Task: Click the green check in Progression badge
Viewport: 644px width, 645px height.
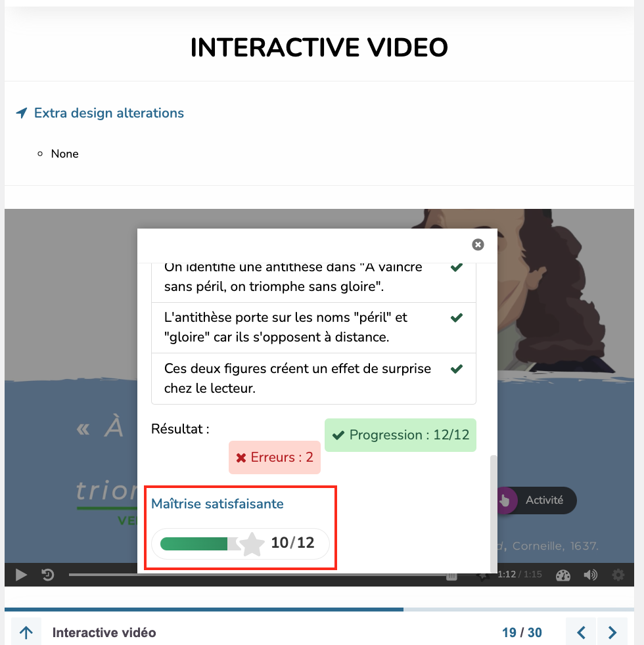Action: tap(338, 435)
